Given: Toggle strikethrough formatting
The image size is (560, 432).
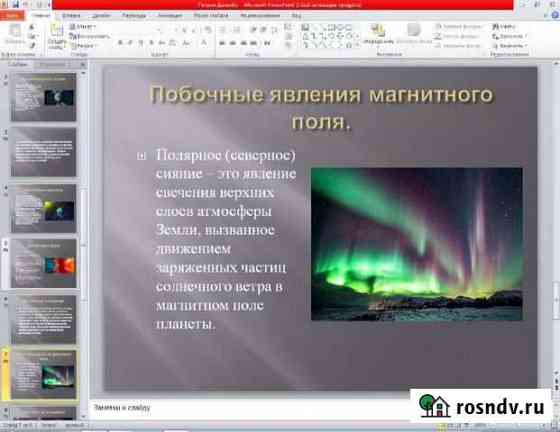Looking at the screenshot, I should click(162, 43).
